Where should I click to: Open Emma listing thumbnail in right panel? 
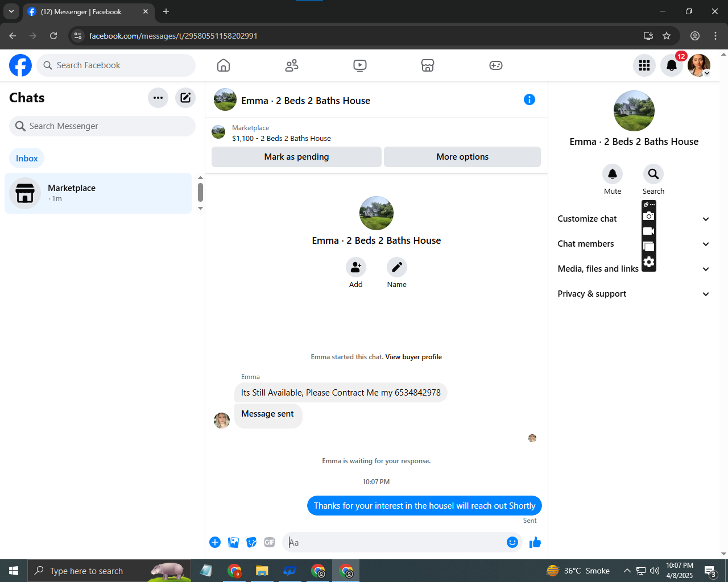click(x=634, y=111)
